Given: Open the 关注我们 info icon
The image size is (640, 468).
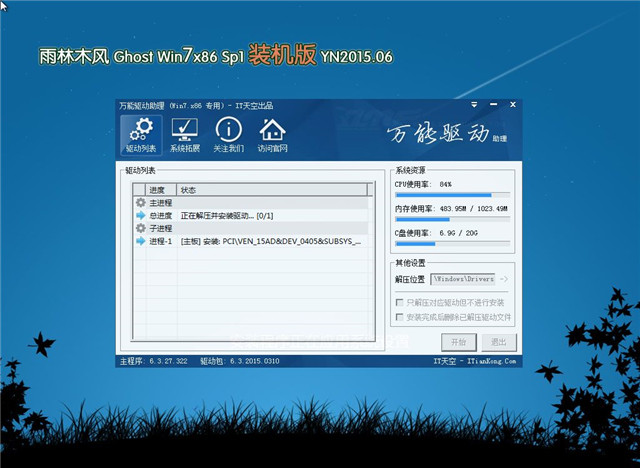Looking at the screenshot, I should [x=229, y=135].
